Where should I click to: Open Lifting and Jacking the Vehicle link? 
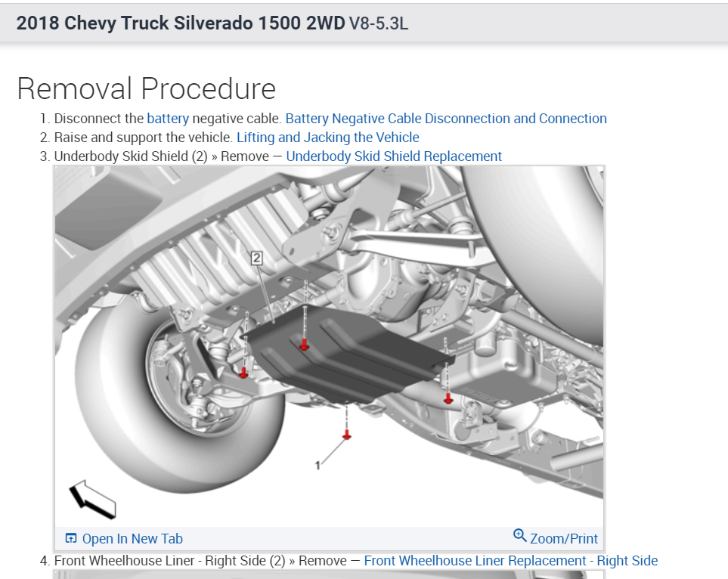(328, 138)
